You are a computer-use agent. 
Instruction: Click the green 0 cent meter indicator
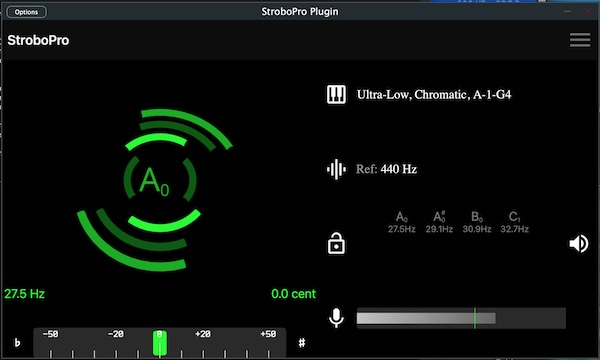pos(160,343)
